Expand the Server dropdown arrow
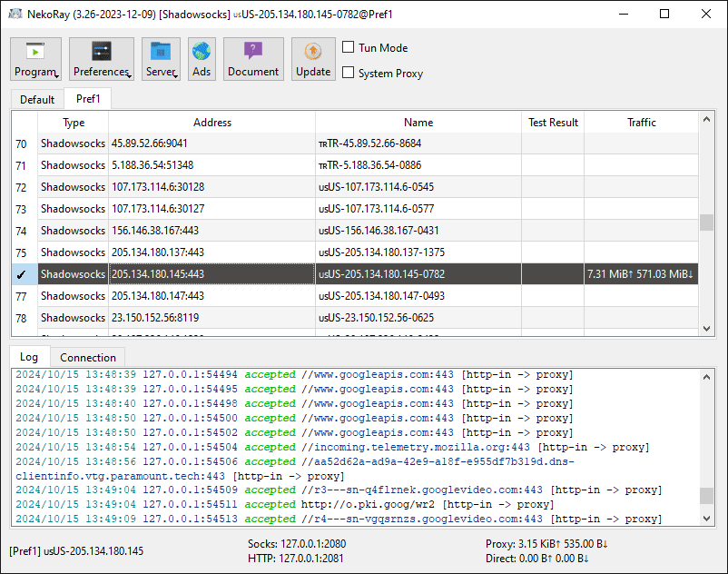The width and height of the screenshot is (728, 574). pos(175,76)
